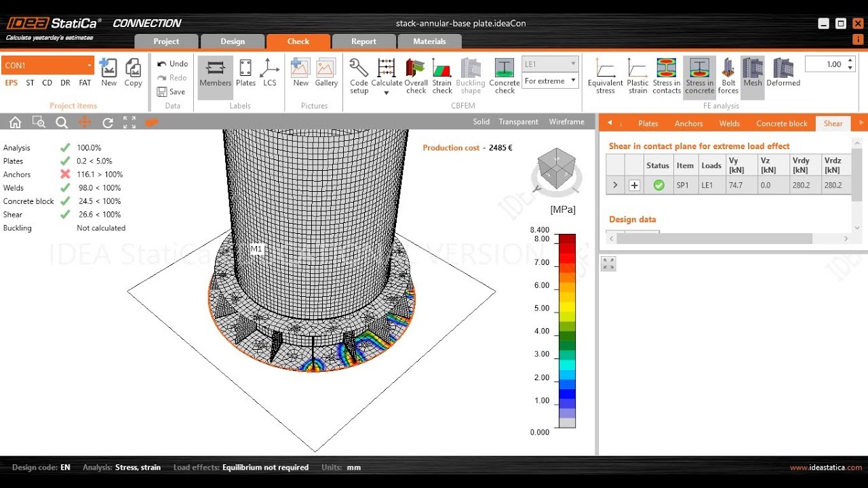Image resolution: width=868 pixels, height=488 pixels.
Task: Open the CON1 project item dropdown
Action: [x=90, y=65]
